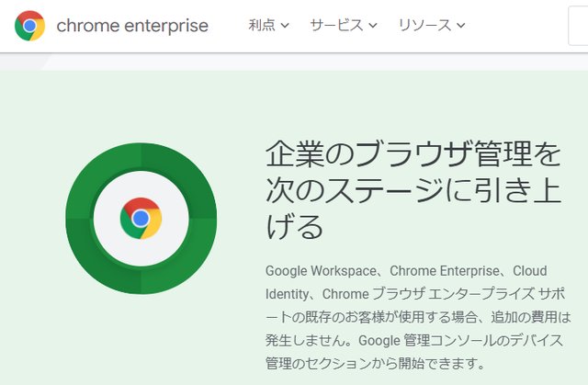This screenshot has width=588, height=385.
Task: Click the partially visible box at header right
Action: tap(578, 26)
